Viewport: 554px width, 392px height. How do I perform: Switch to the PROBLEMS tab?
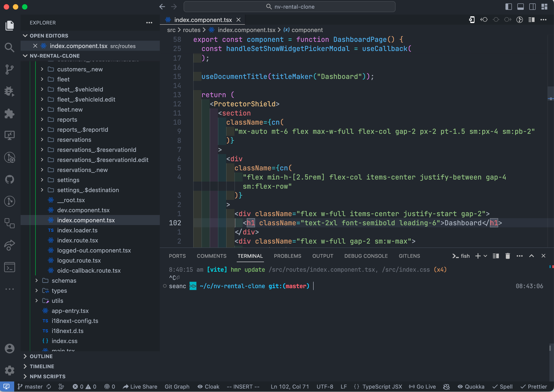[x=287, y=256]
